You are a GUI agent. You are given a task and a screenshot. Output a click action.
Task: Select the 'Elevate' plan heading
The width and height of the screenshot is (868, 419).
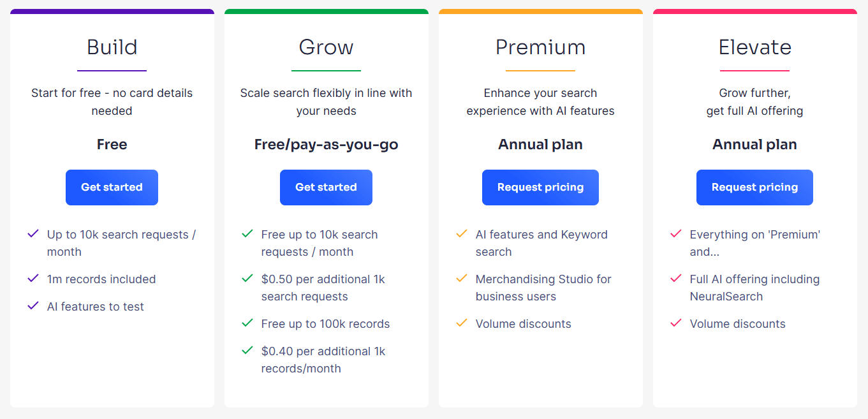pos(754,47)
